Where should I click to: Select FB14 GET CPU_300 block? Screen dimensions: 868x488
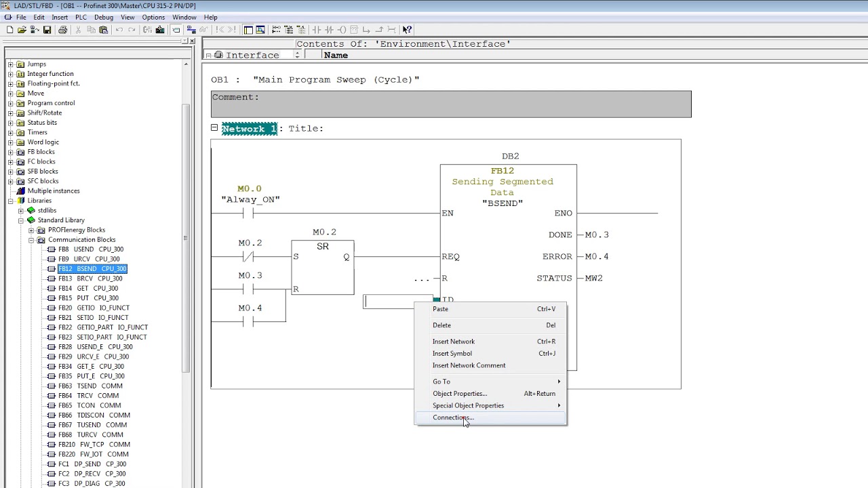pos(88,289)
